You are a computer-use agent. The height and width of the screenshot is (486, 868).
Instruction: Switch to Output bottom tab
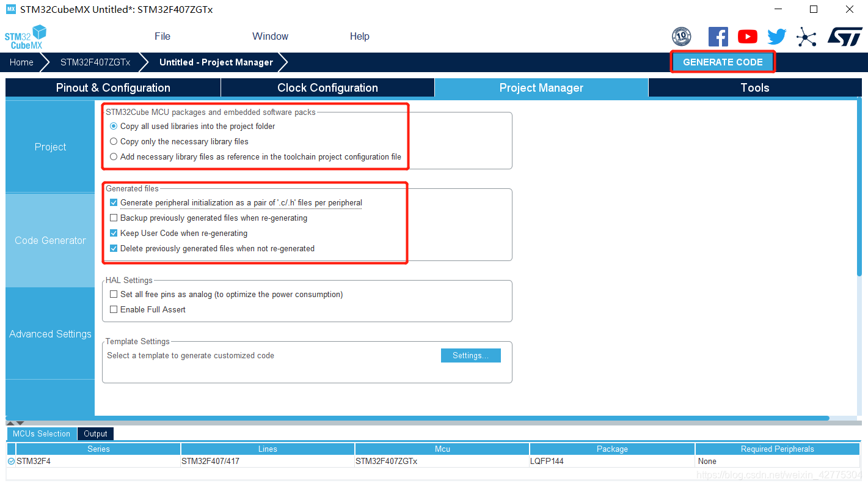[x=95, y=434]
